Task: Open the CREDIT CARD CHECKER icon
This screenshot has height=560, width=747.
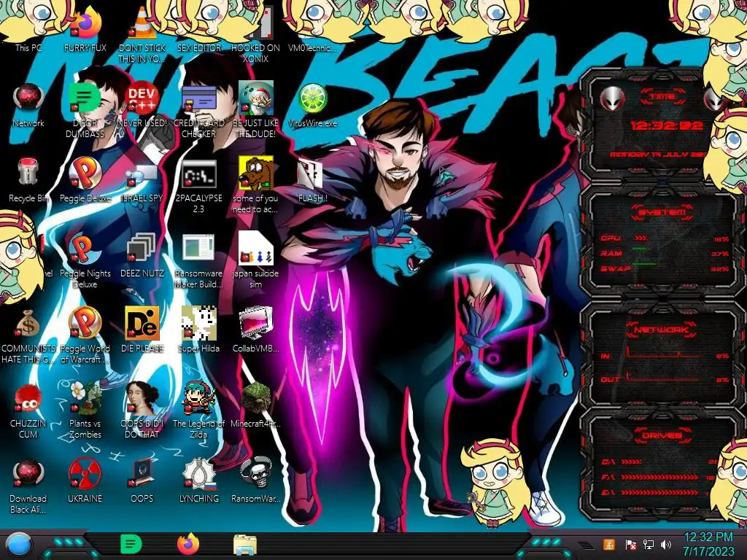Action: [198, 109]
